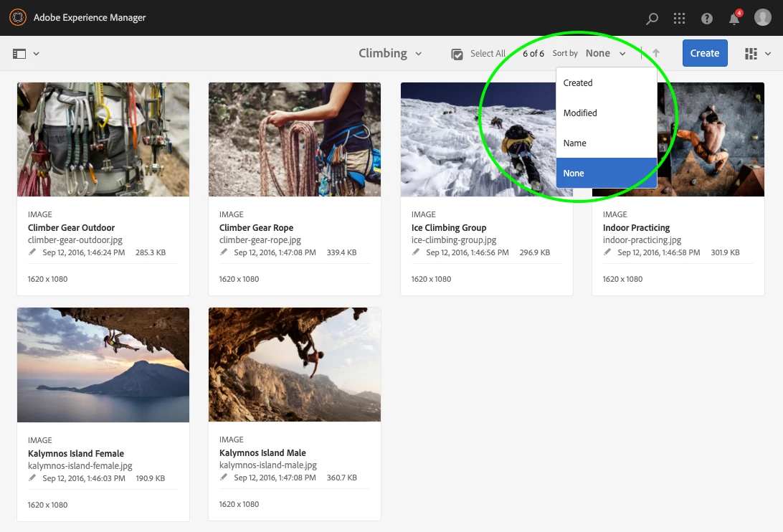
Task: Click the 339.4 KB file size
Action: 341,253
